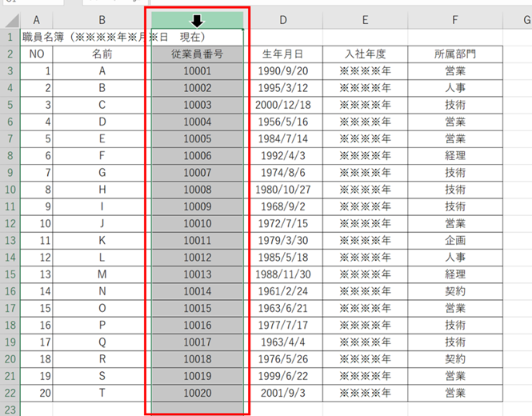
Task: Select row 1 header
Action: [10, 37]
